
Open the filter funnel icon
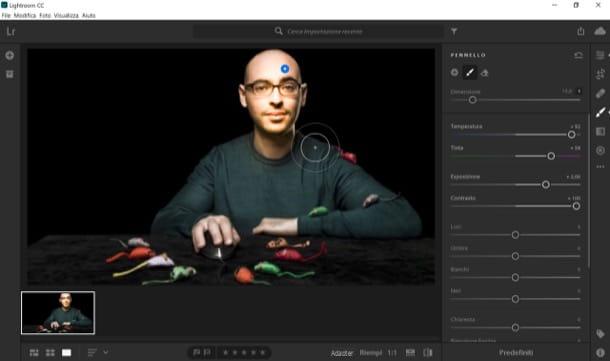(454, 32)
